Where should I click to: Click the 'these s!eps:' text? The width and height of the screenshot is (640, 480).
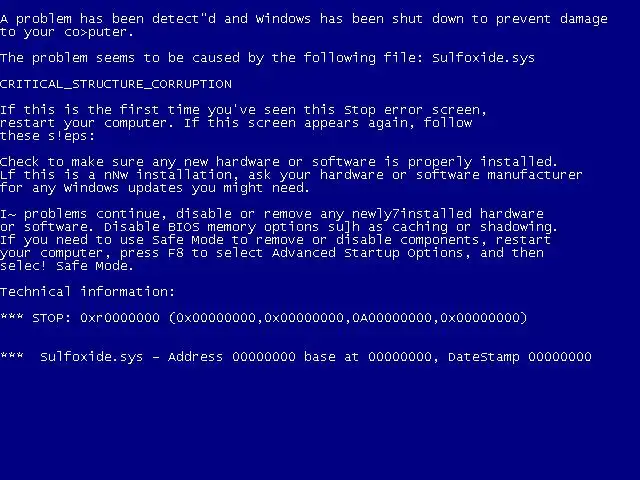tap(47, 136)
